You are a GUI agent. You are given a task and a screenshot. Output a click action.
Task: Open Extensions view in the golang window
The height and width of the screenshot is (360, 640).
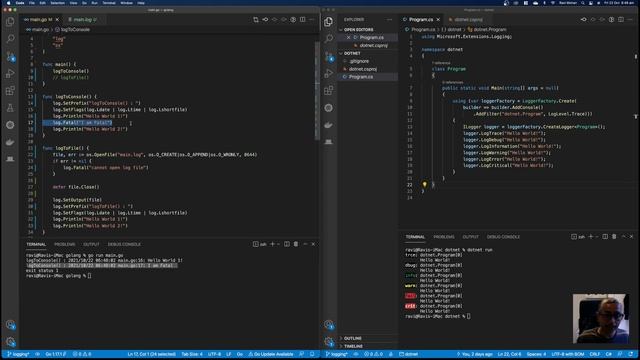tap(10, 91)
